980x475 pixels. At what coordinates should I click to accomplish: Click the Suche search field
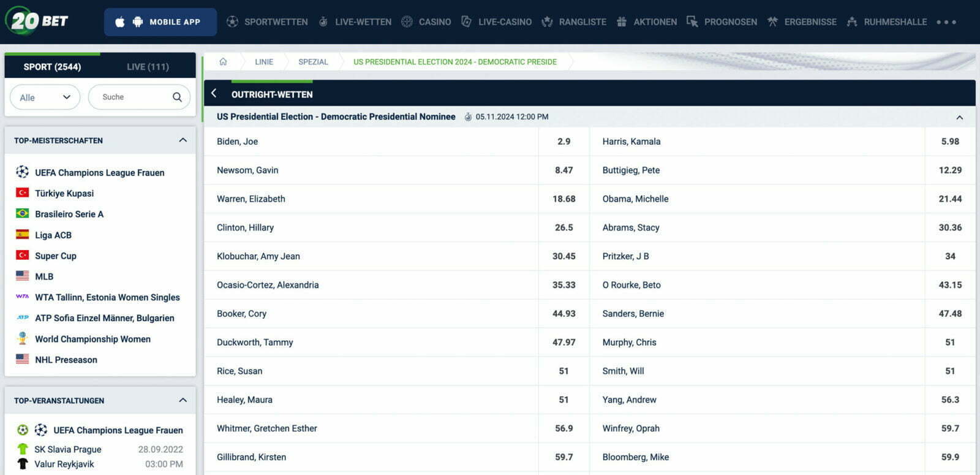coord(139,97)
